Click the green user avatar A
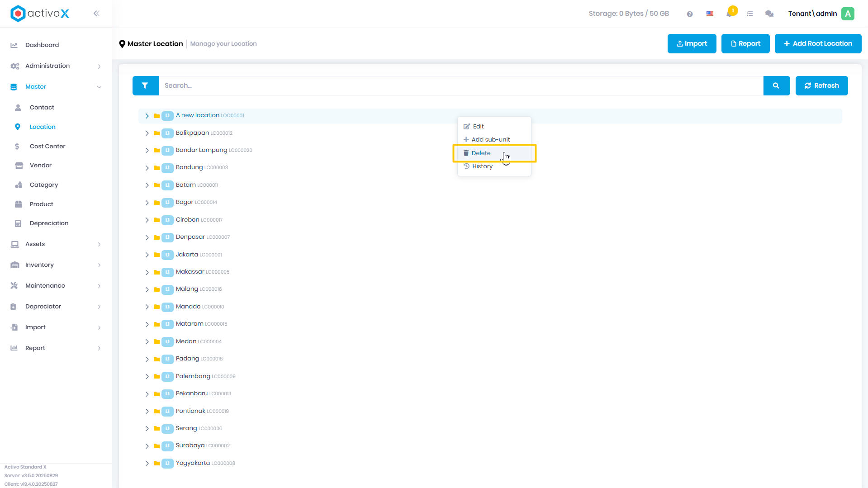 848,14
